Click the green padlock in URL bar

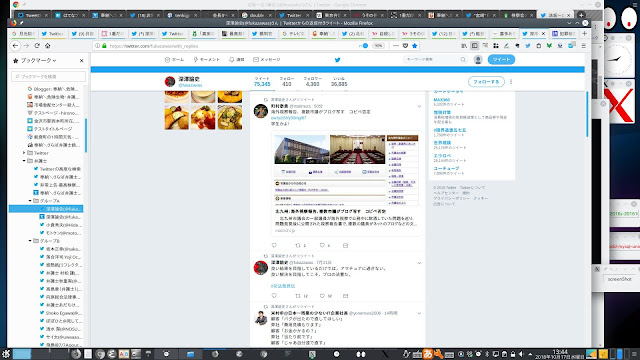coord(104,46)
